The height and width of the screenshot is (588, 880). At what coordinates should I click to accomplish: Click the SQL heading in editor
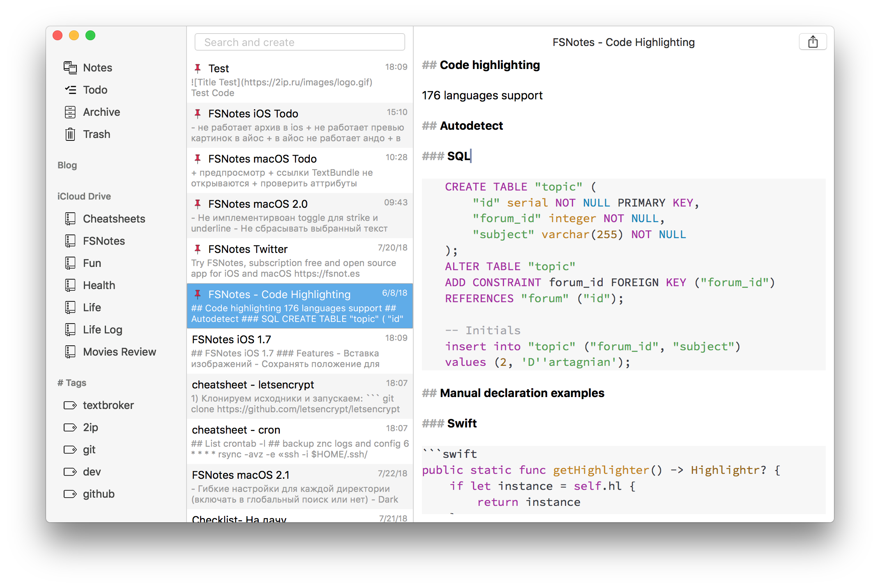pyautogui.click(x=458, y=156)
